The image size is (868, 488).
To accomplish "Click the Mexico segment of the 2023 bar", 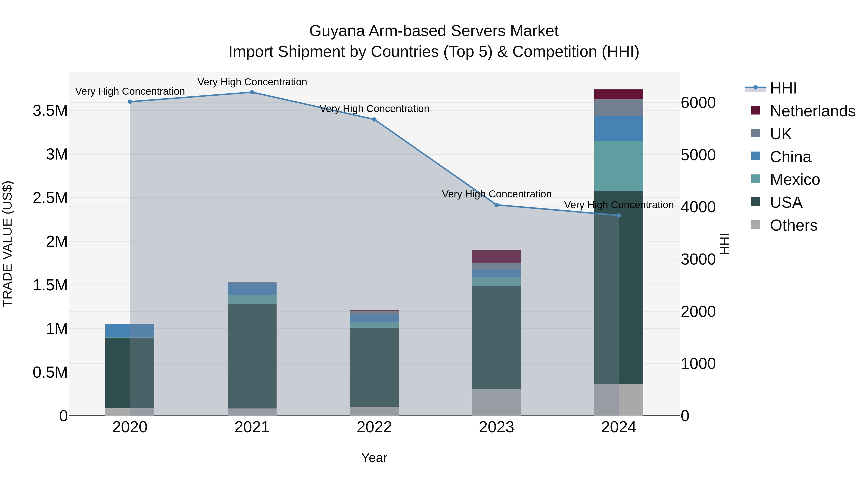I will 496,282.
